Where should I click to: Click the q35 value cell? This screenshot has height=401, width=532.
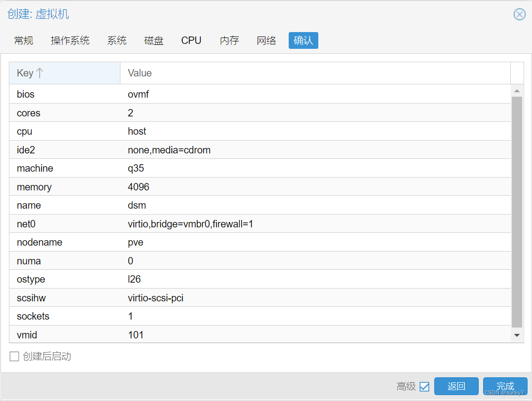pyautogui.click(x=136, y=168)
